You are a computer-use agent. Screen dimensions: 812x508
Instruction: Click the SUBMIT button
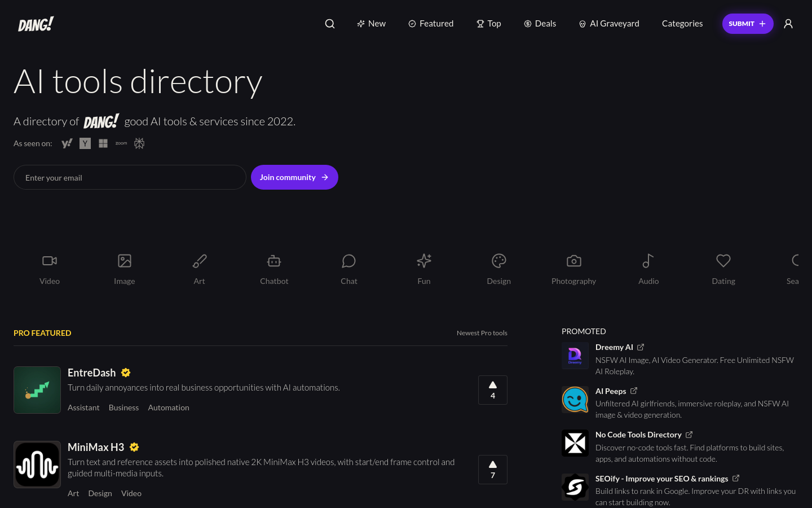click(748, 24)
